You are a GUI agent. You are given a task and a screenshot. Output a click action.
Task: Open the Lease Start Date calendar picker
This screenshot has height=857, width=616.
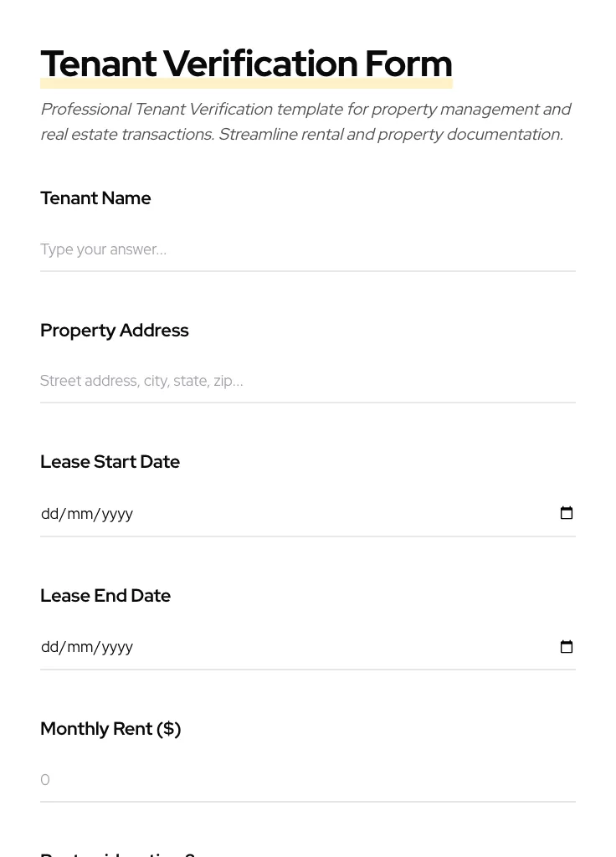[x=567, y=513]
